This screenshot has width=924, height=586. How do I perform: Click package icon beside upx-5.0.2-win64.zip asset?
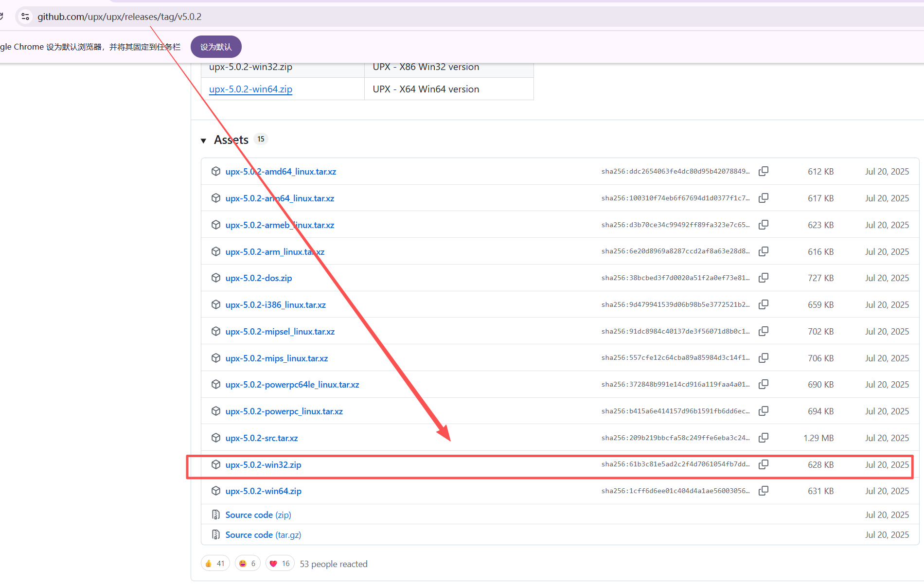(x=216, y=491)
